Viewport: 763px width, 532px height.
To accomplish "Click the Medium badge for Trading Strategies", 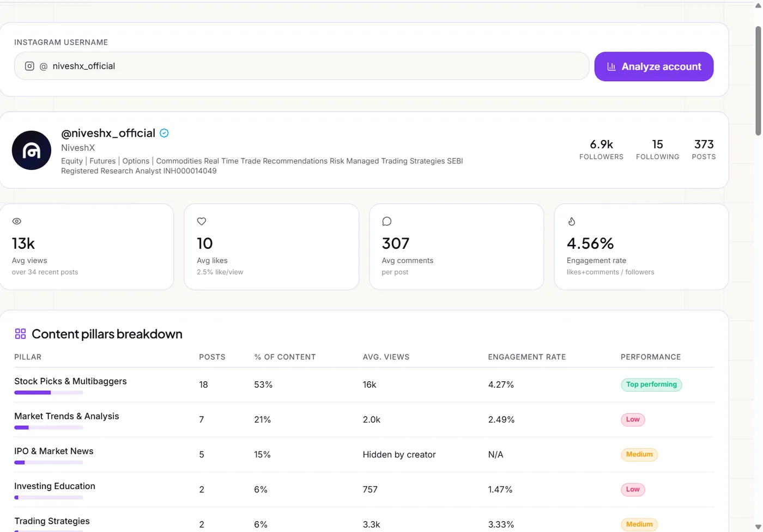I will pyautogui.click(x=639, y=524).
